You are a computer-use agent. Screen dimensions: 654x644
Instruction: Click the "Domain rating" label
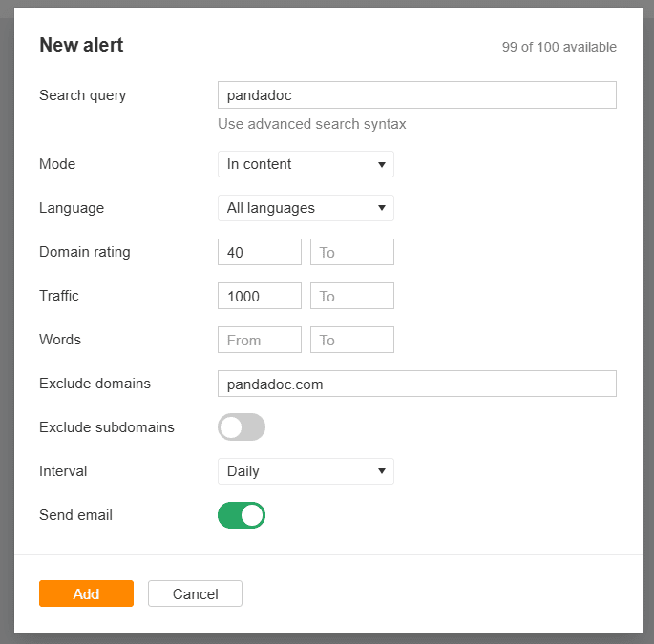(85, 252)
